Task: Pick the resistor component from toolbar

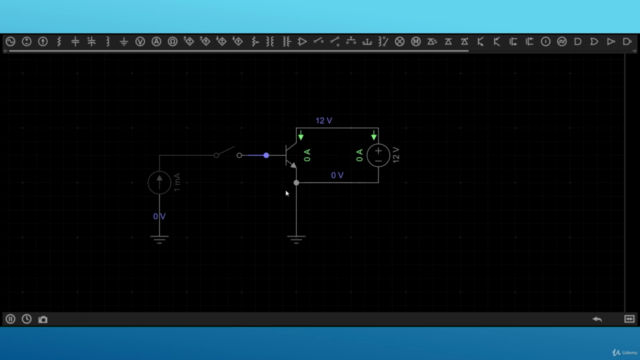Action: coord(59,42)
